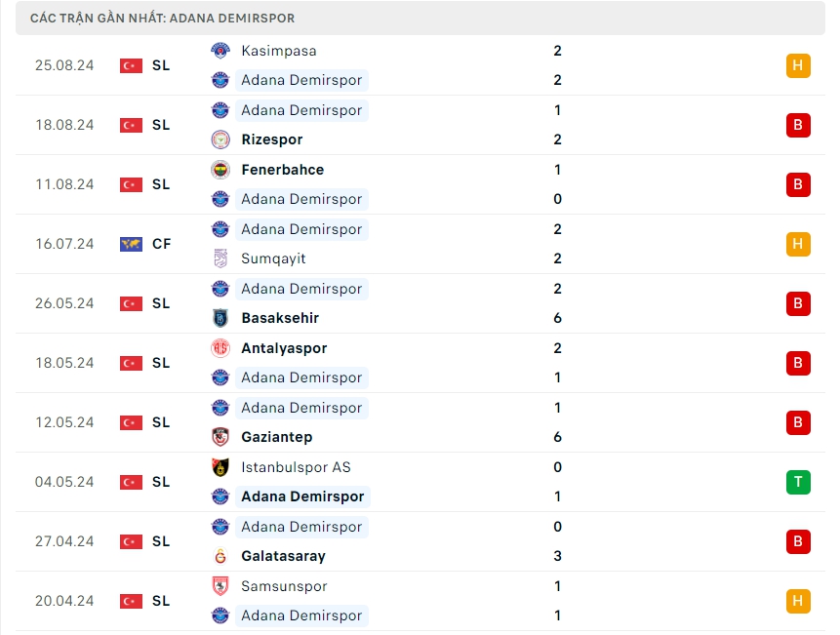
Task: Click the Sumqayit club crest icon
Action: 220,258
